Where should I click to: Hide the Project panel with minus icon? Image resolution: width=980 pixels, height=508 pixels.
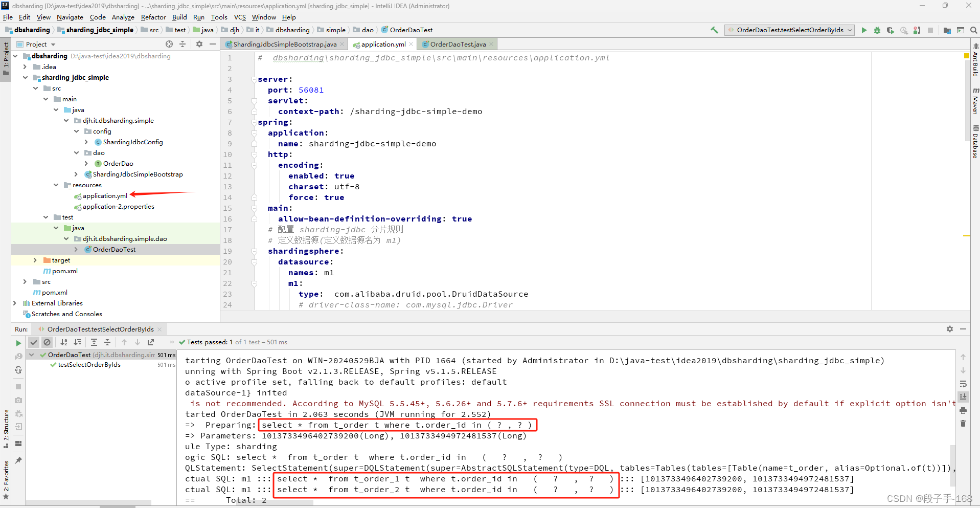[x=213, y=44]
